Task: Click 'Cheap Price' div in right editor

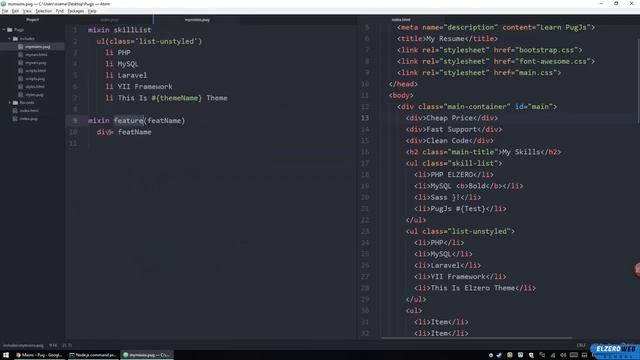Action: tap(452, 118)
